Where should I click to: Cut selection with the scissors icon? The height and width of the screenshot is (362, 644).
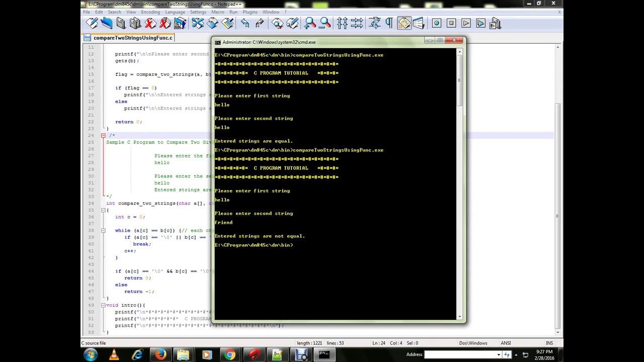198,23
